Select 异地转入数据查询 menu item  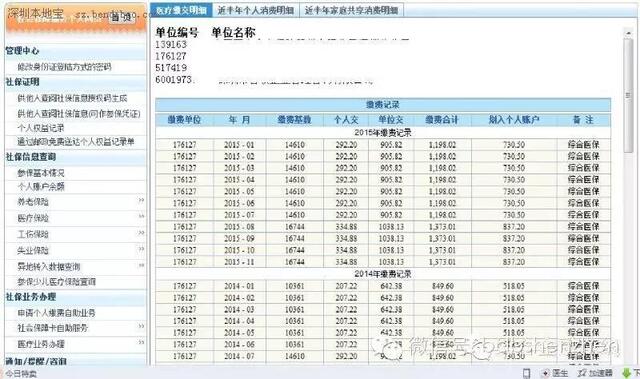[x=49, y=266]
